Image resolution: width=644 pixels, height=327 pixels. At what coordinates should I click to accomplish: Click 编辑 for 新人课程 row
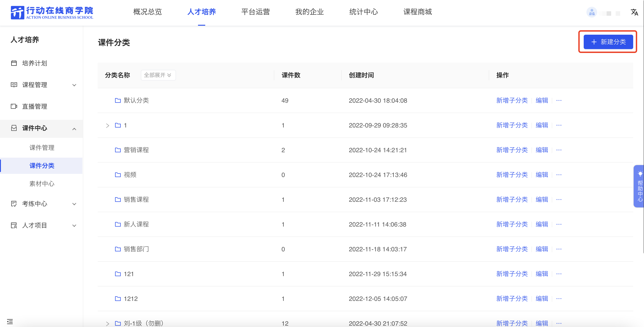click(x=542, y=224)
